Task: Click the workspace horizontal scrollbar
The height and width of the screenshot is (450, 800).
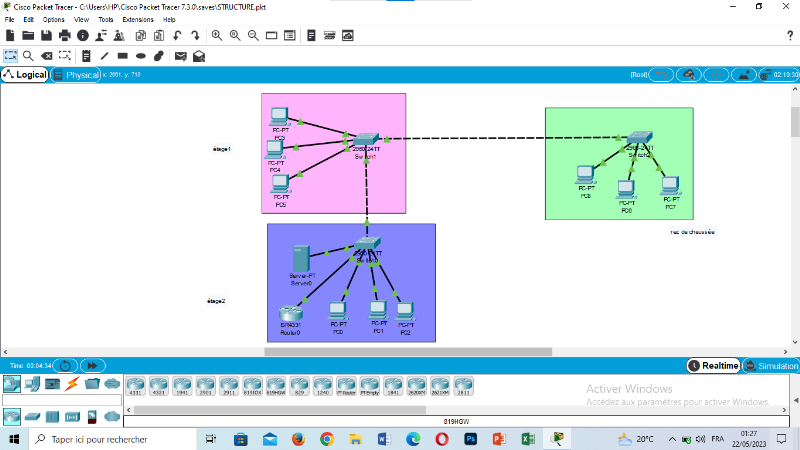Action: pyautogui.click(x=408, y=352)
